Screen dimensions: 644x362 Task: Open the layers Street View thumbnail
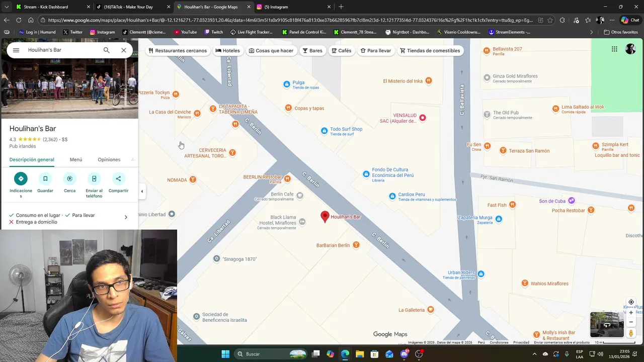(607, 325)
